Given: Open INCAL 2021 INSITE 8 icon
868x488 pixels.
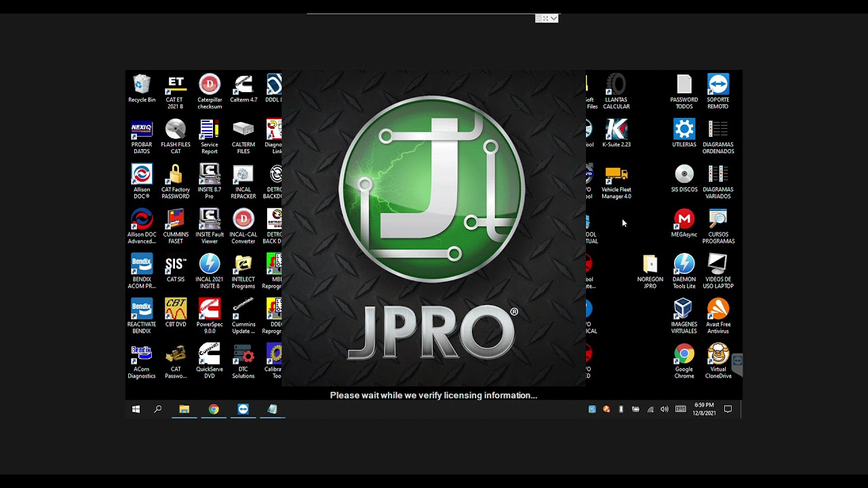Looking at the screenshot, I should [210, 271].
